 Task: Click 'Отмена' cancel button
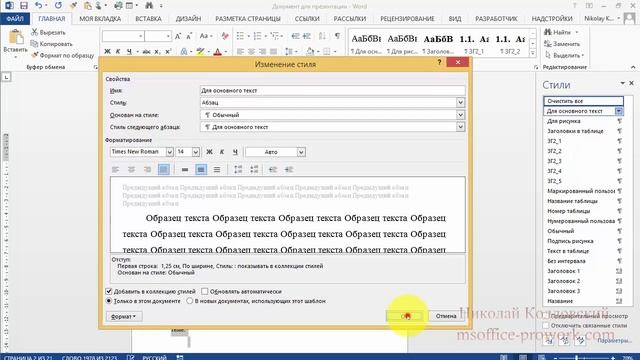tap(446, 316)
